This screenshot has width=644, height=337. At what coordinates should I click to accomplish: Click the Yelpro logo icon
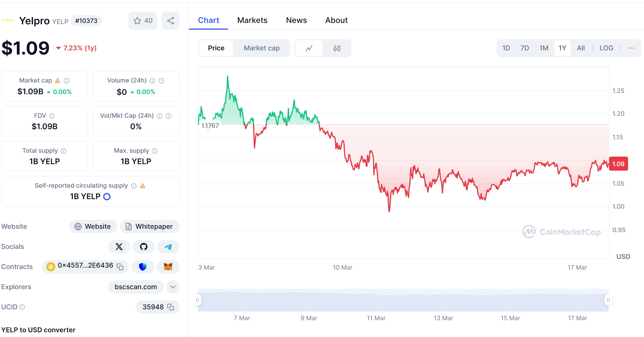click(x=8, y=20)
